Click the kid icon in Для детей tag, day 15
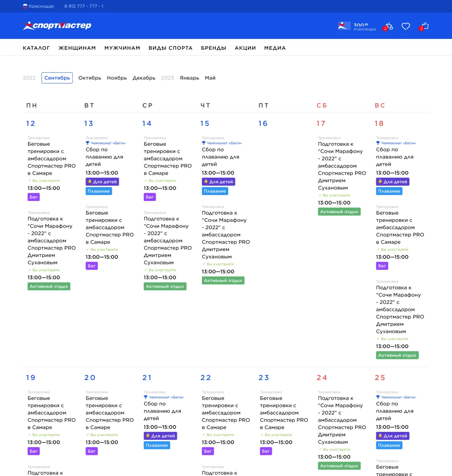The image size is (452, 476). pos(206,182)
